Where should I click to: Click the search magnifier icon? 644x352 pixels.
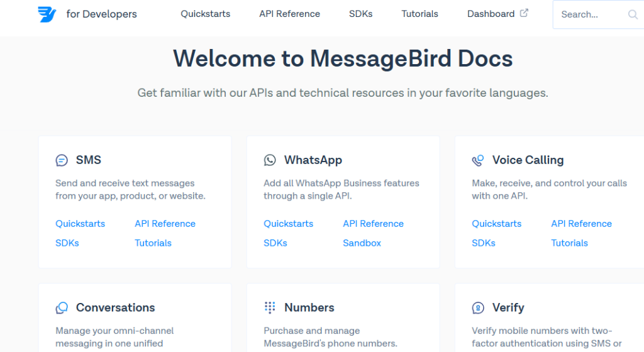pyautogui.click(x=633, y=14)
